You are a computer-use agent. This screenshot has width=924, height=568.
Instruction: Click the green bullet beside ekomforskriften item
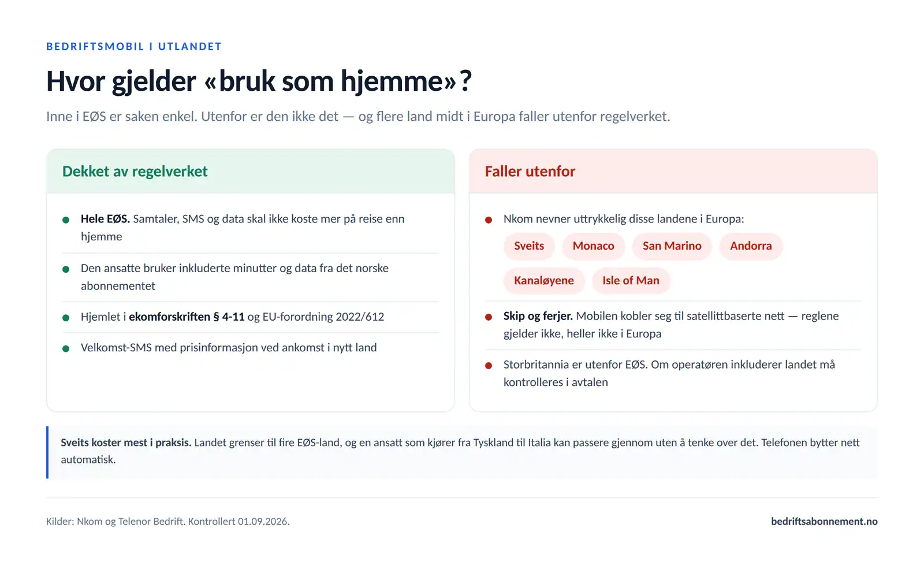[x=66, y=317]
